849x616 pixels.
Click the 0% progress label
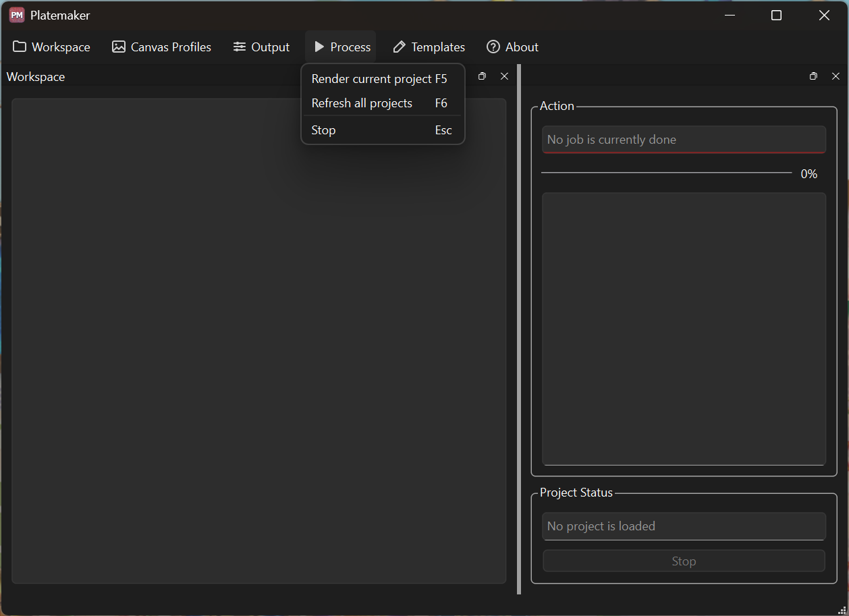tap(809, 174)
